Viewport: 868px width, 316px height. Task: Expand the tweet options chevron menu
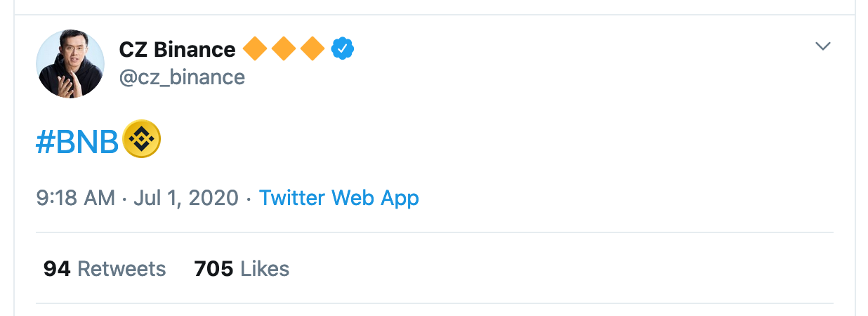[x=822, y=46]
